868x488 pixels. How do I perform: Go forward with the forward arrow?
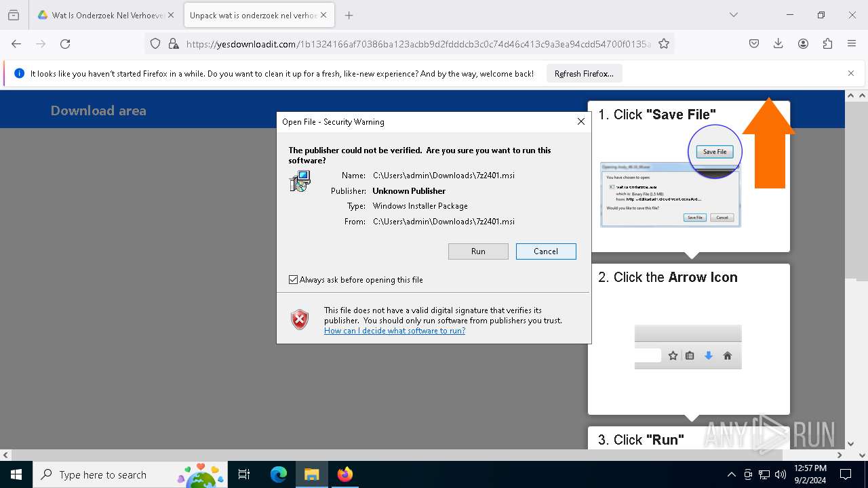pyautogui.click(x=41, y=44)
